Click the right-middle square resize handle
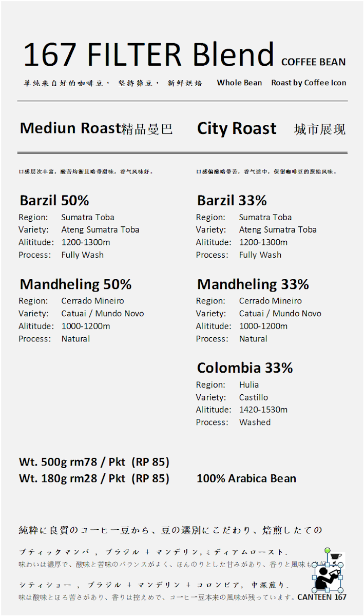 point(341,577)
